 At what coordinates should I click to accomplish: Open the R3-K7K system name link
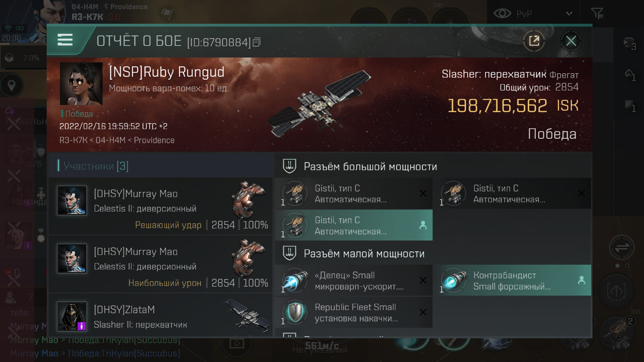pyautogui.click(x=87, y=17)
